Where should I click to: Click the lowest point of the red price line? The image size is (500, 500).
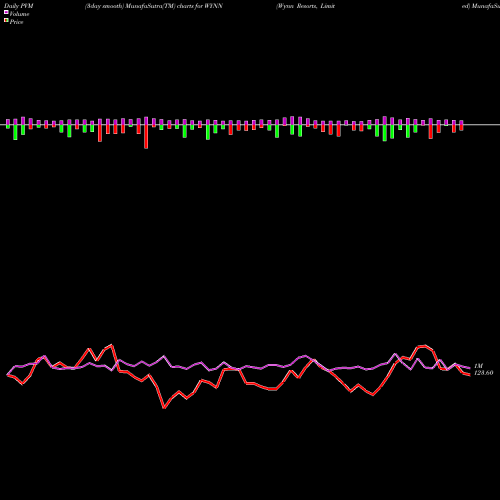(x=164, y=408)
